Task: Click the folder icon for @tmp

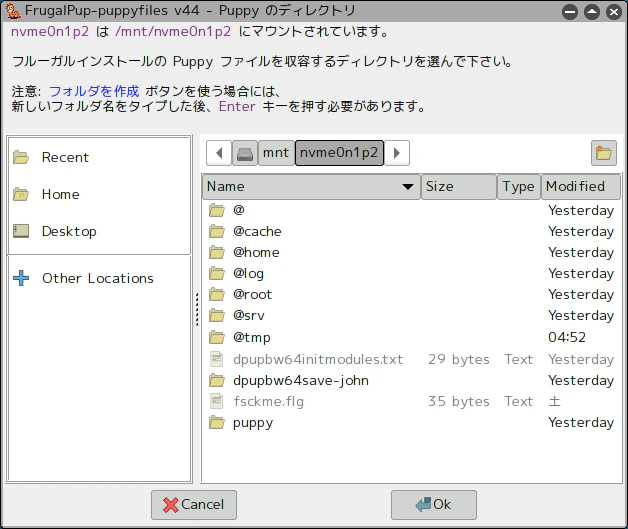Action: [217, 337]
